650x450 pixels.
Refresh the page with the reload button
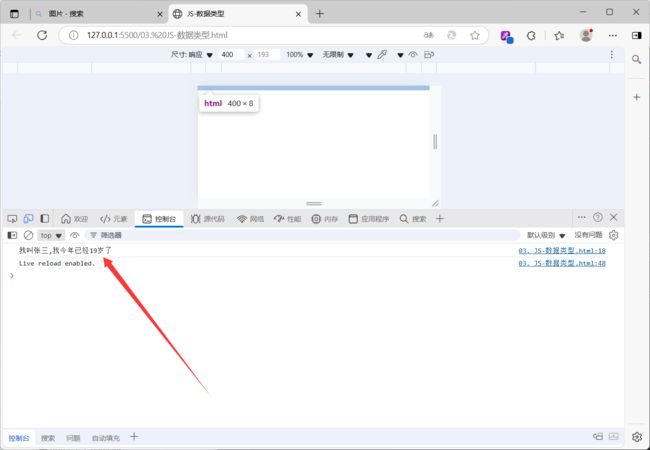pos(42,35)
